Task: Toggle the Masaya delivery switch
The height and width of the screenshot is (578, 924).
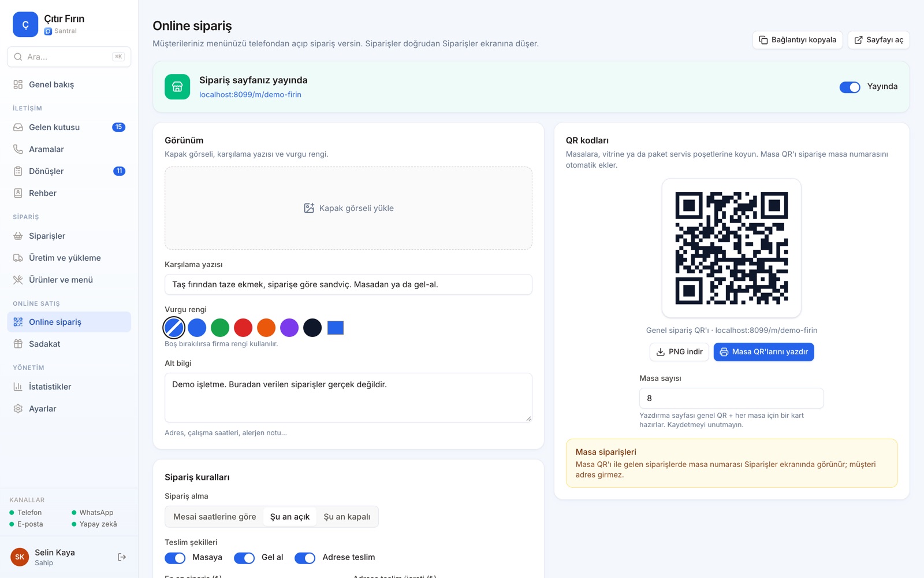Action: point(175,558)
